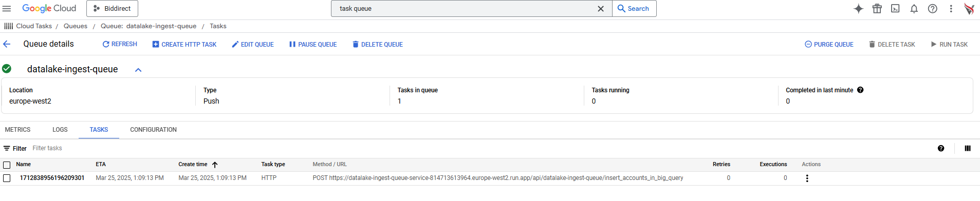The width and height of the screenshot is (980, 201).
Task: Open the notifications bell
Action: (x=914, y=9)
